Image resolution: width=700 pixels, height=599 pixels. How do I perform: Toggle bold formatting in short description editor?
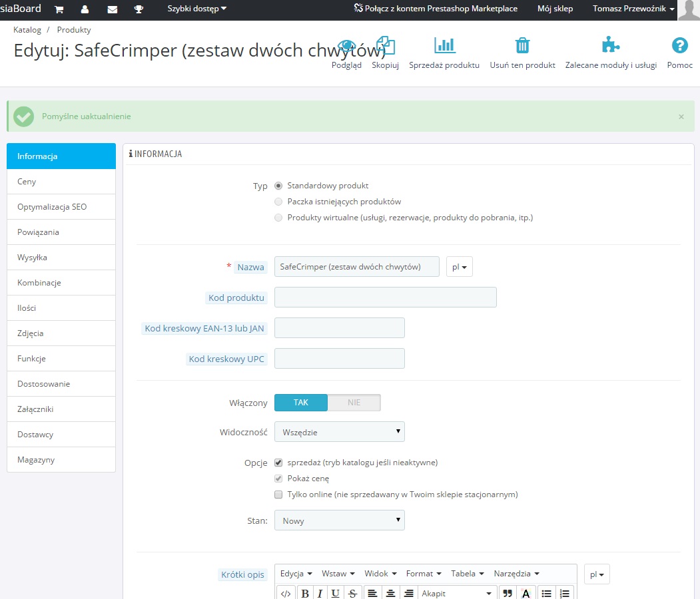pyautogui.click(x=305, y=593)
